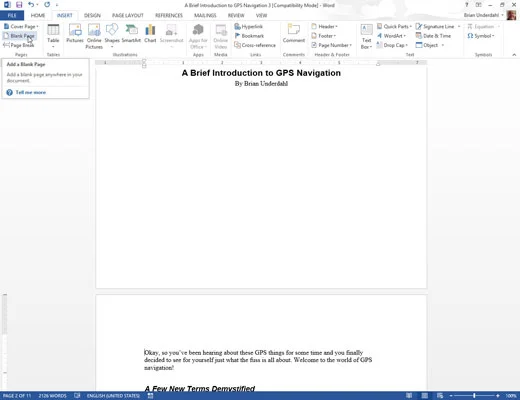Viewport: 520px width, 400px height.
Task: Insert a Page Break
Action: [x=19, y=45]
